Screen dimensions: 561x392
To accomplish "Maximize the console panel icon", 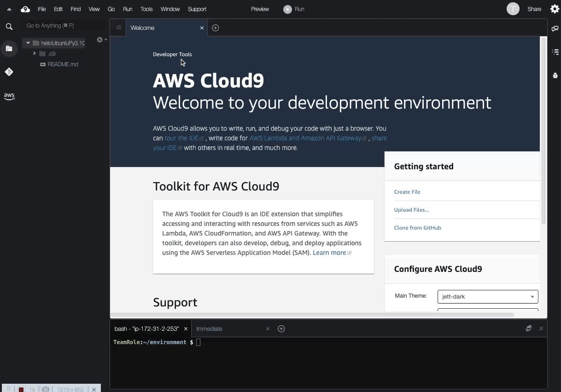I will click(529, 329).
